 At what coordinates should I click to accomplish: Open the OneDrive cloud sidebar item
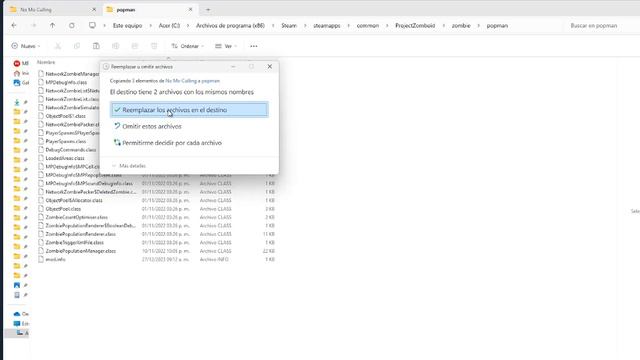(21, 314)
